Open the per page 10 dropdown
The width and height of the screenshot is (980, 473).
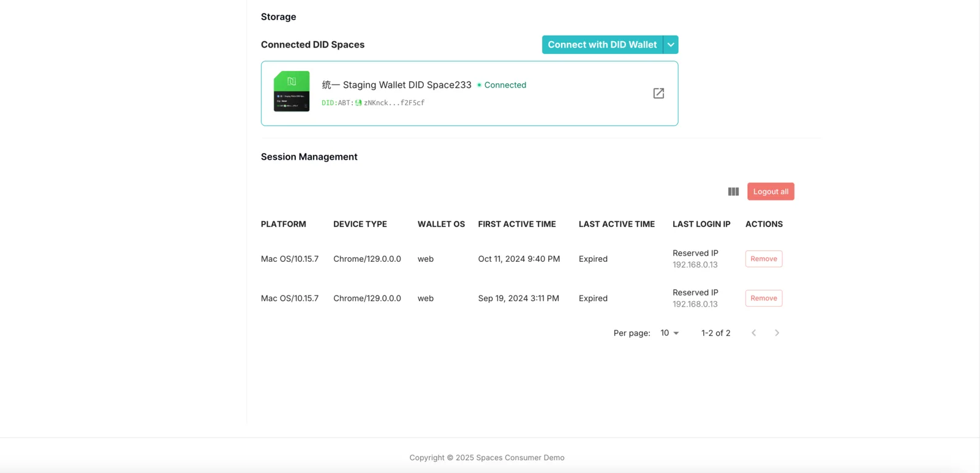669,333
